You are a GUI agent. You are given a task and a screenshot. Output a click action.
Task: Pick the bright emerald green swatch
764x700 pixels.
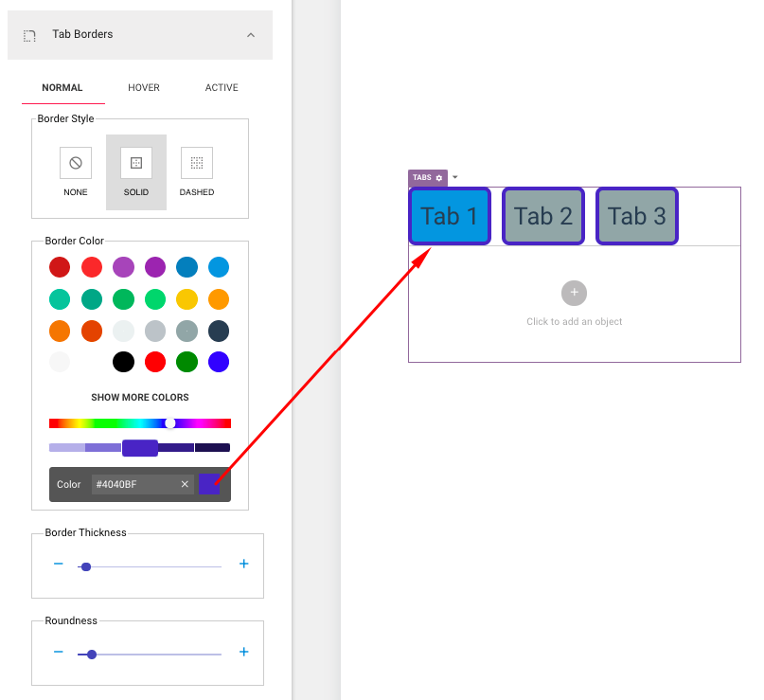click(155, 299)
